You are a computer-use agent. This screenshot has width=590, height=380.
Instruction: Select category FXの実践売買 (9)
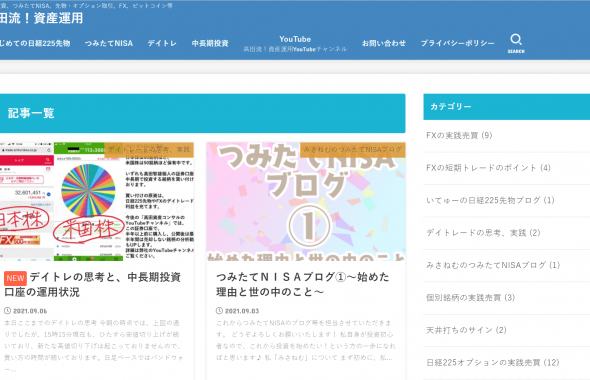(459, 135)
